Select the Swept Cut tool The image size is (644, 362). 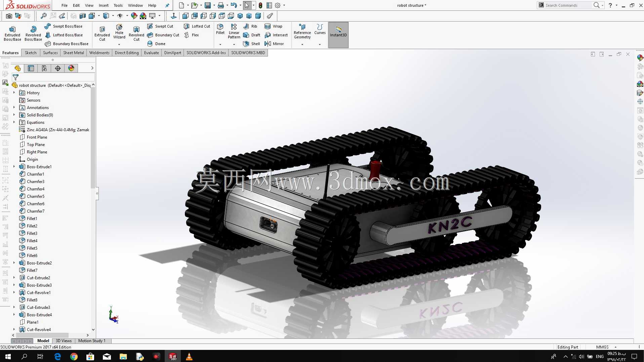click(160, 26)
